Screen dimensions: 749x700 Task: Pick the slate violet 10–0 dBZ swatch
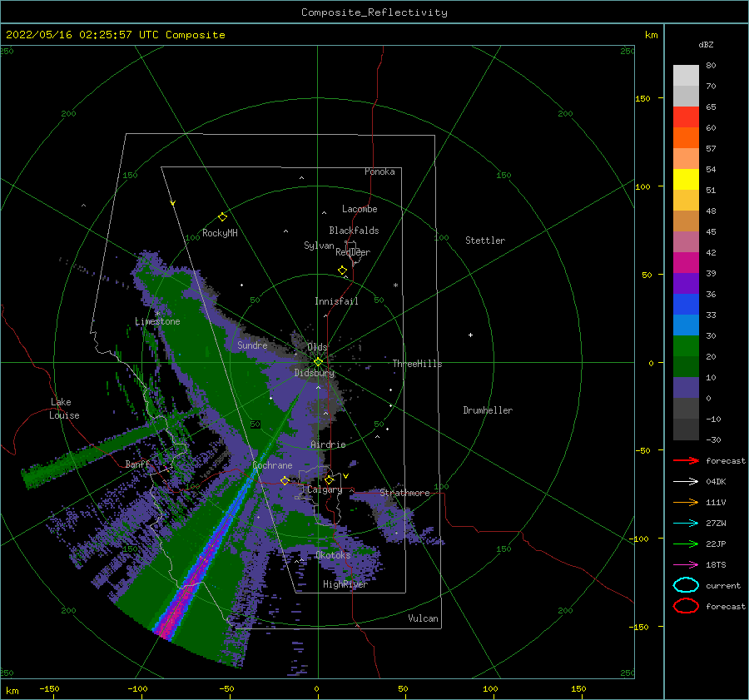coord(686,388)
